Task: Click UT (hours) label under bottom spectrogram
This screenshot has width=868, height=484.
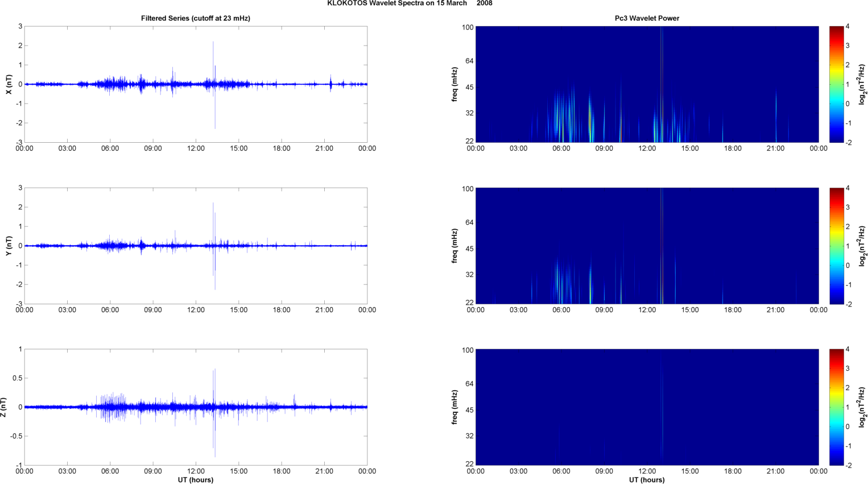Action: pyautogui.click(x=647, y=479)
